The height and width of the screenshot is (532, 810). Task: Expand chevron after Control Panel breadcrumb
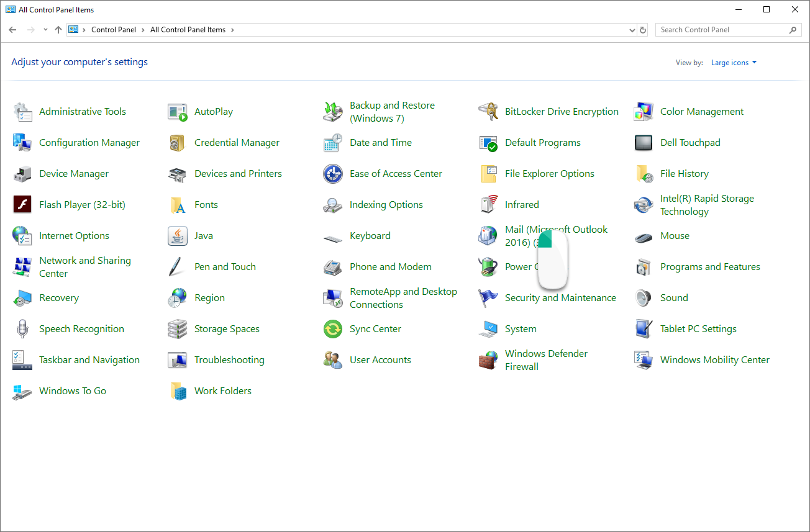[143, 30]
